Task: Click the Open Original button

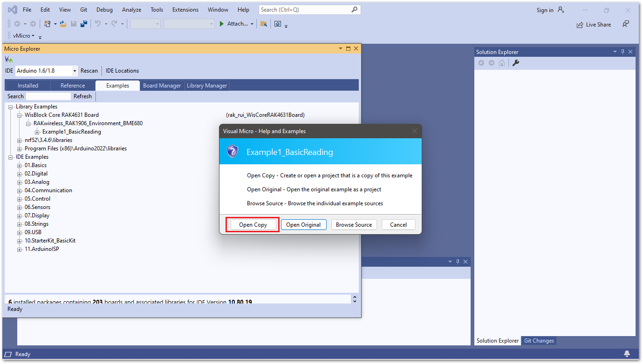Action: [303, 224]
